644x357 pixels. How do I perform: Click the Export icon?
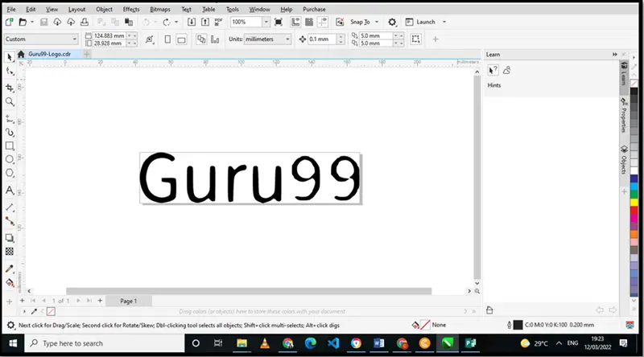pos(205,23)
